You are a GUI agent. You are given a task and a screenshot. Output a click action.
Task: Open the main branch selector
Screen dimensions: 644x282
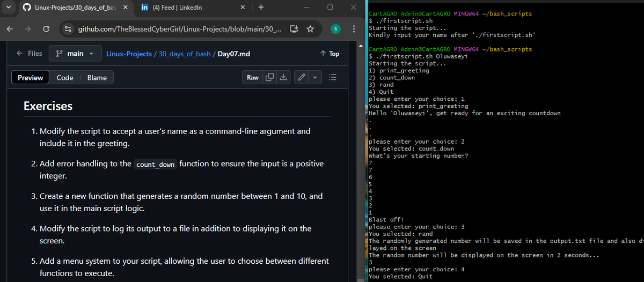[x=75, y=54]
